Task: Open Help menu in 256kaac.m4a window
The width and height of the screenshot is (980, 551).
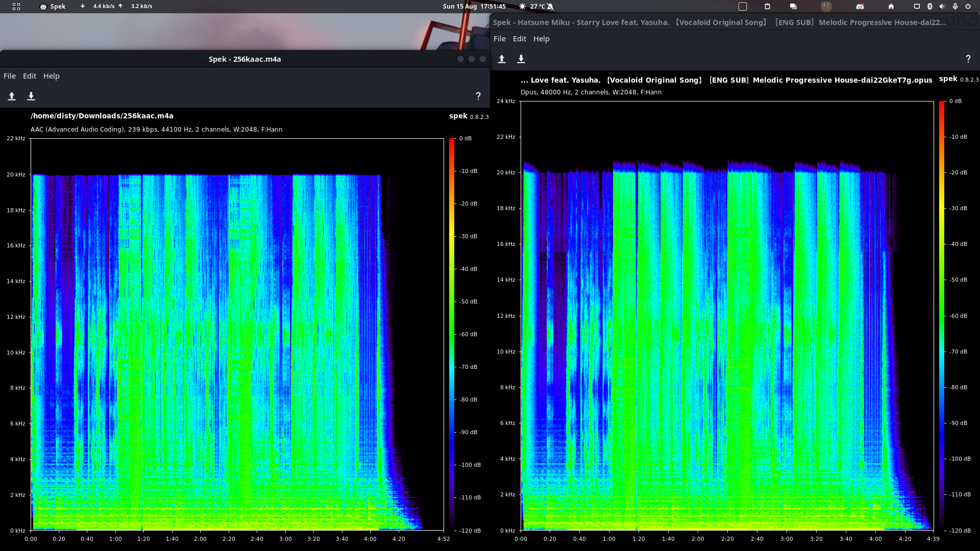Action: 52,76
